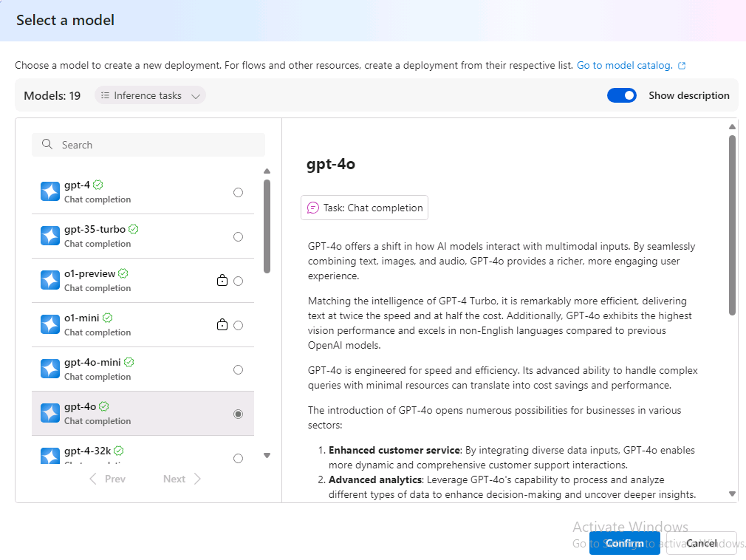Screen dimensions: 746x560
Task: Click the gpt-4o-mini model name
Action: 92,362
